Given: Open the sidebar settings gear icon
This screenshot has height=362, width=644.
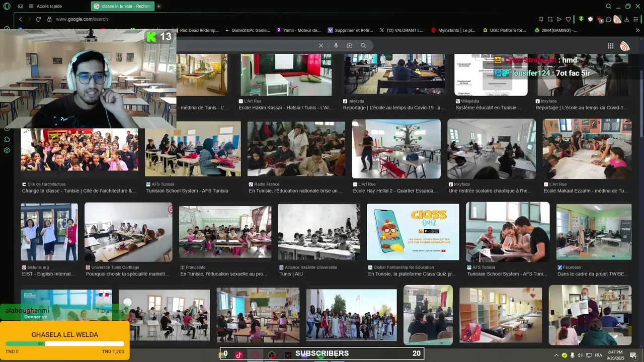Looking at the screenshot, I should point(7,150).
